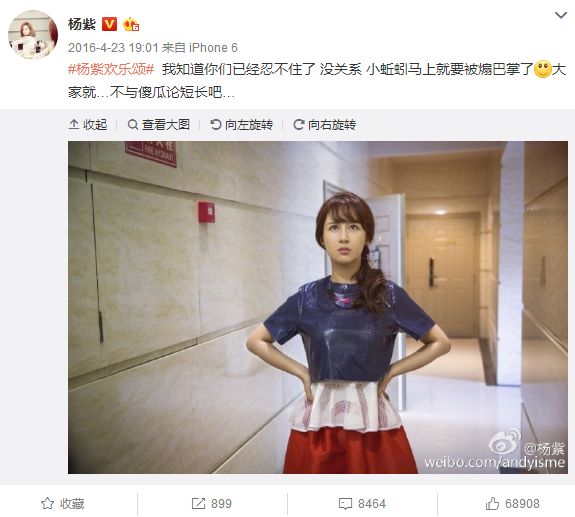Click the iPhone 6 source link

(x=213, y=48)
